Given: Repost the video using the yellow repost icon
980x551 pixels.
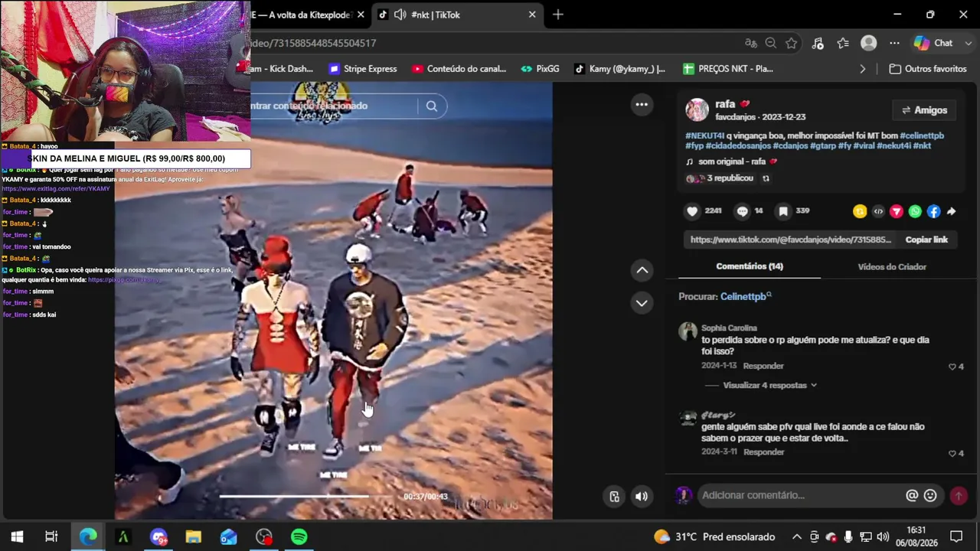Looking at the screenshot, I should (860, 212).
